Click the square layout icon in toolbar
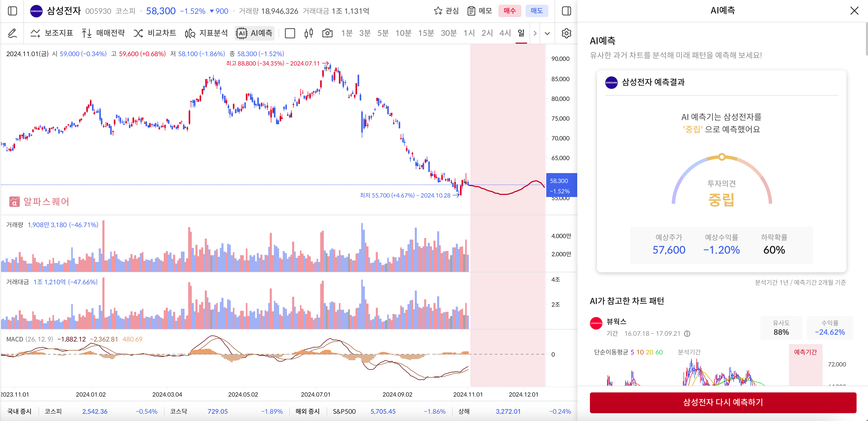The image size is (868, 421). [x=290, y=33]
